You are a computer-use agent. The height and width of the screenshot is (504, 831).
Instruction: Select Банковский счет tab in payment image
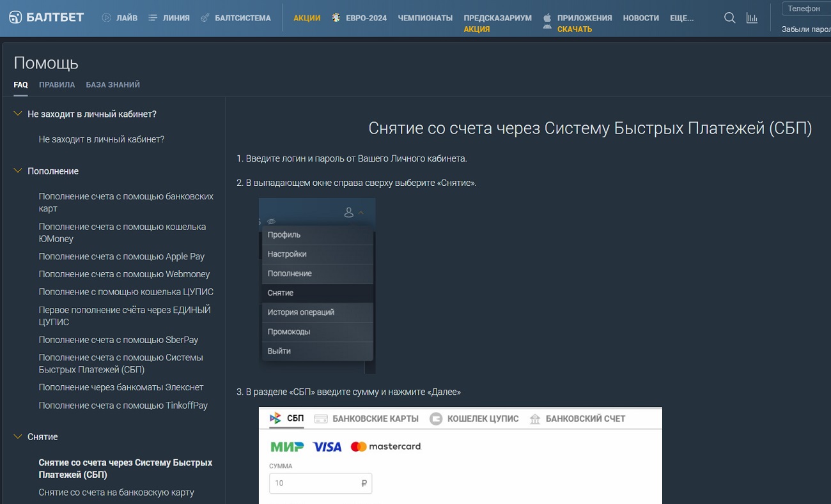[577, 419]
